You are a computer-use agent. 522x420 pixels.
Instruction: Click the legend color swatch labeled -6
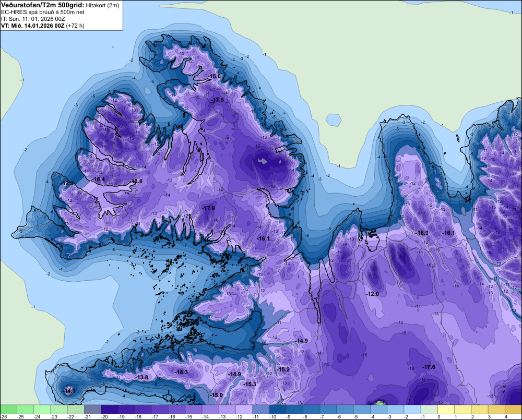click(x=345, y=409)
